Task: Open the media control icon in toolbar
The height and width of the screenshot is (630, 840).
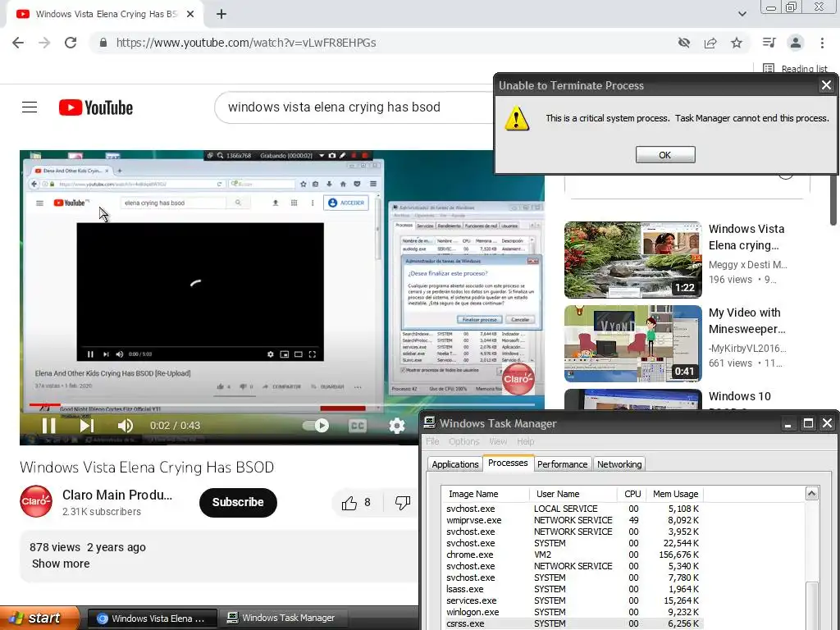Action: pyautogui.click(x=769, y=43)
